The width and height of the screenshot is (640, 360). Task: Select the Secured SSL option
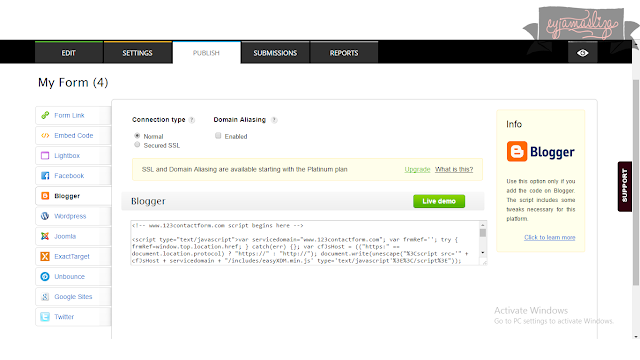(x=137, y=145)
